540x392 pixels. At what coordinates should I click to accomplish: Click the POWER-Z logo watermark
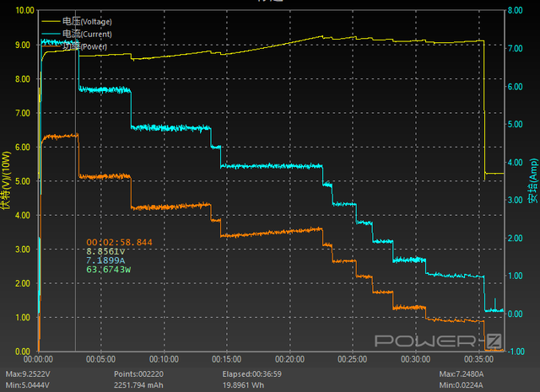tap(437, 340)
